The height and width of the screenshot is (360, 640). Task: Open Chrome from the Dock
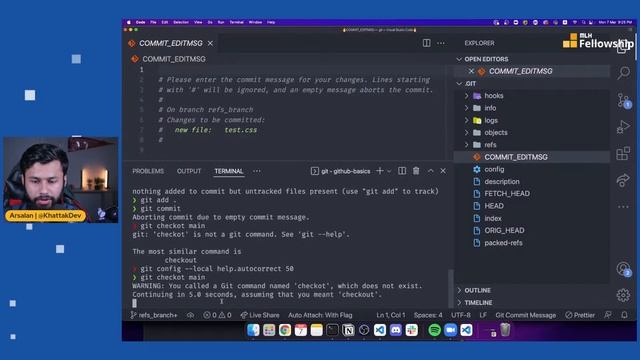point(285,330)
